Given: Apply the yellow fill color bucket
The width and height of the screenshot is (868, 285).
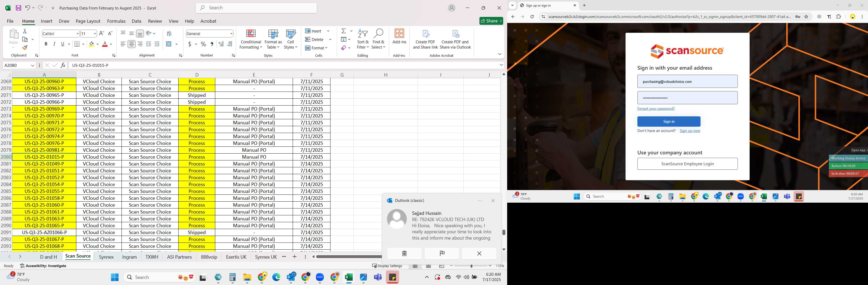Looking at the screenshot, I should [91, 44].
